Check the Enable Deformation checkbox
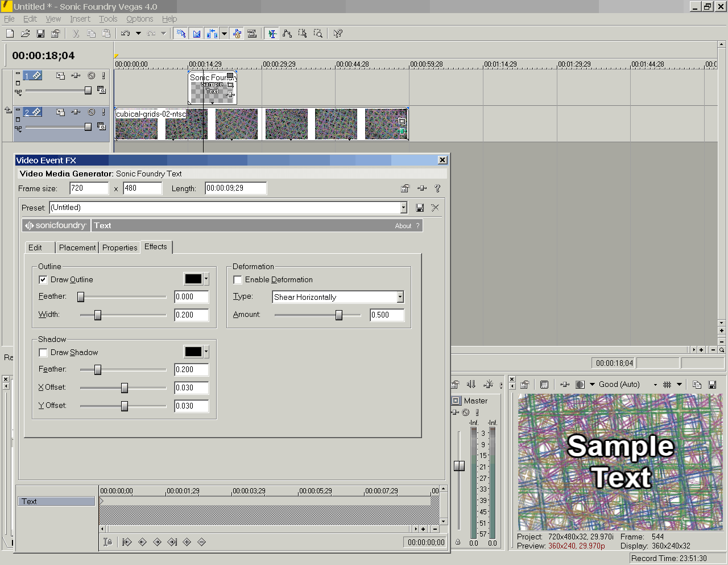Image resolution: width=728 pixels, height=565 pixels. click(237, 279)
